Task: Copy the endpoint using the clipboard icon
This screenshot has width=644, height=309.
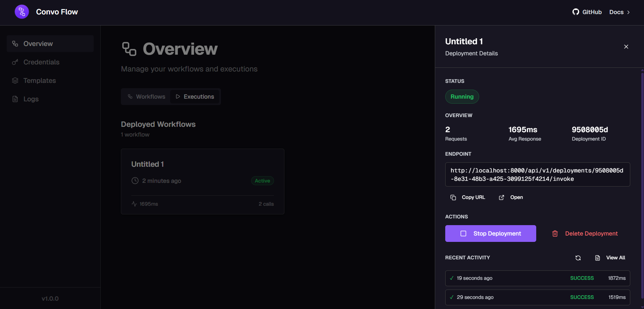Action: tap(453, 197)
